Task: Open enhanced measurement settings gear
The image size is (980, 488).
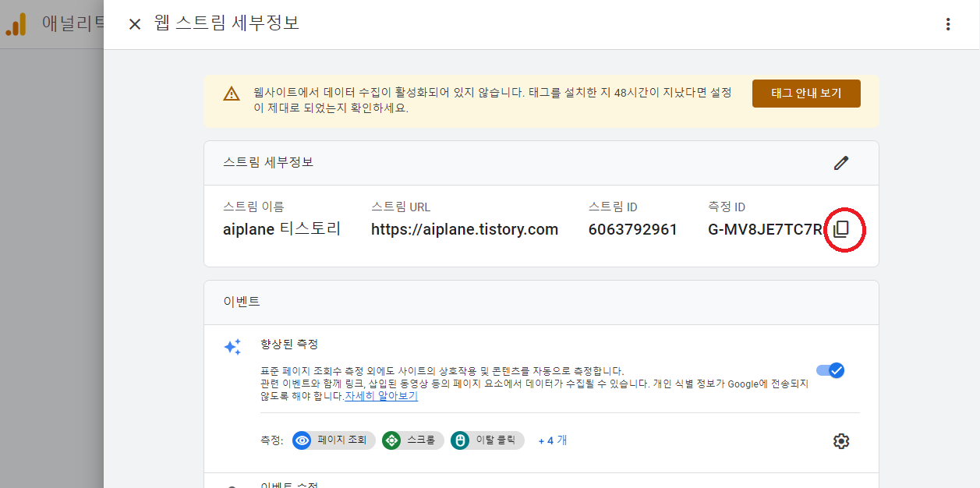Action: (840, 441)
